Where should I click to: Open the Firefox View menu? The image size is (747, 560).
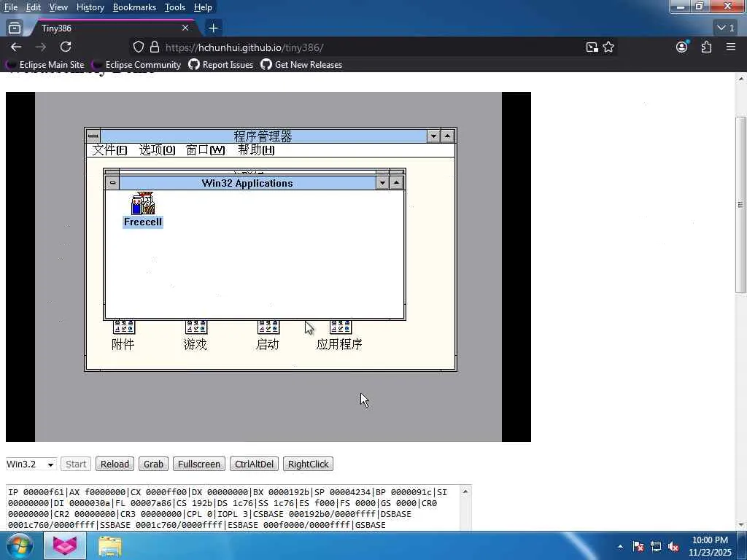click(x=58, y=7)
